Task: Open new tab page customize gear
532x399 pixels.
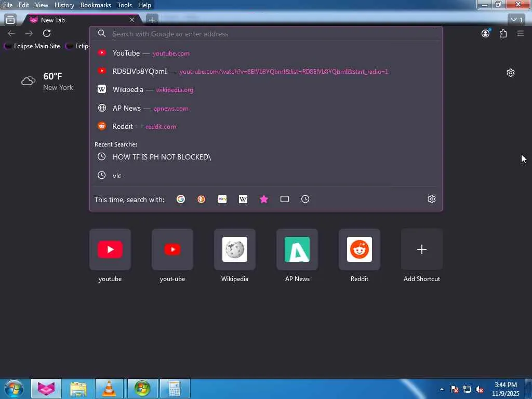Action: tap(511, 73)
